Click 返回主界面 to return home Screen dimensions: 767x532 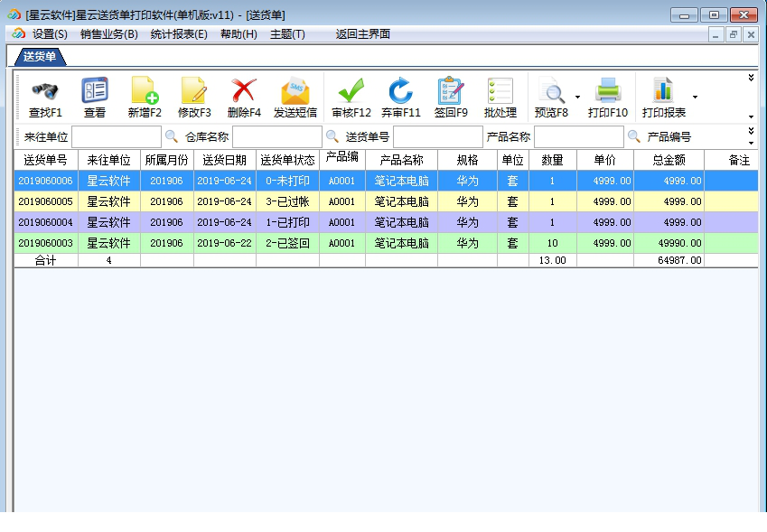click(362, 34)
